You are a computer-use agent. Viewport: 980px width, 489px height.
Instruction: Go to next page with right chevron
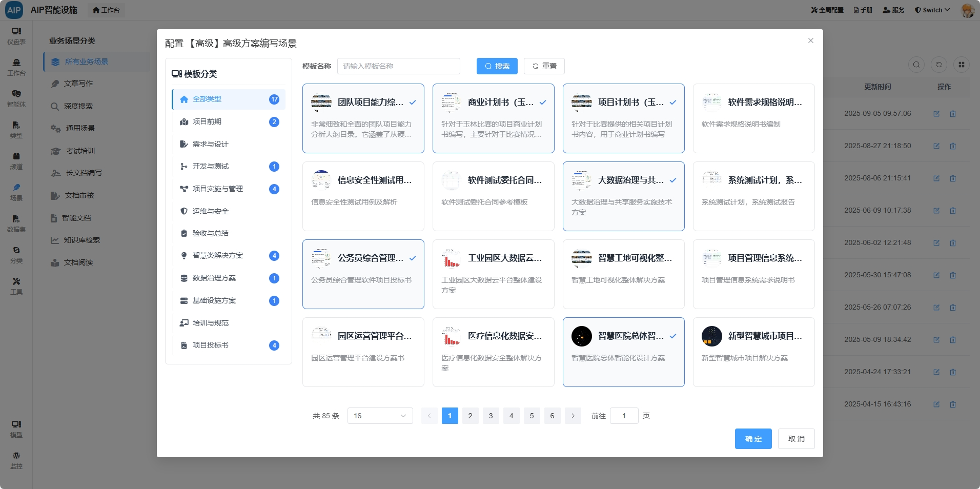point(573,416)
